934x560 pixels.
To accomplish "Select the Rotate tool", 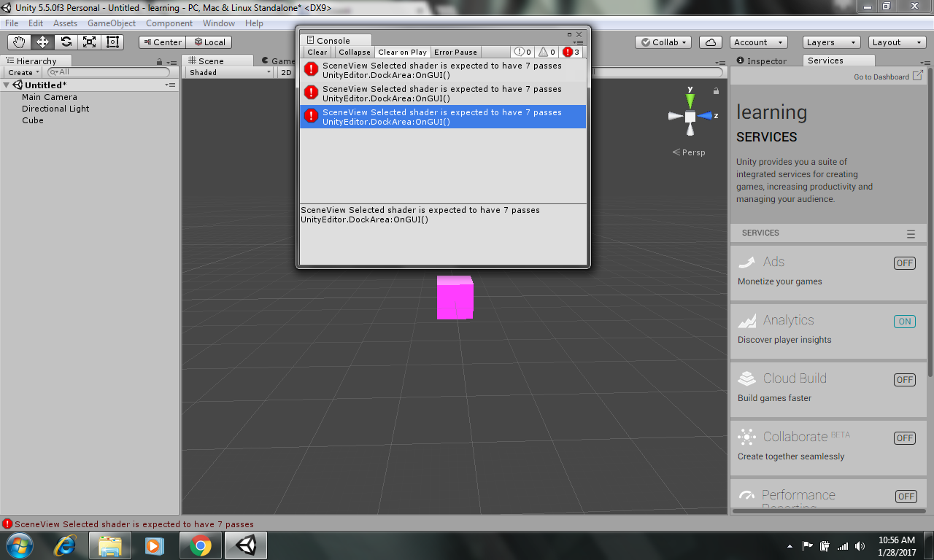I will 66,42.
